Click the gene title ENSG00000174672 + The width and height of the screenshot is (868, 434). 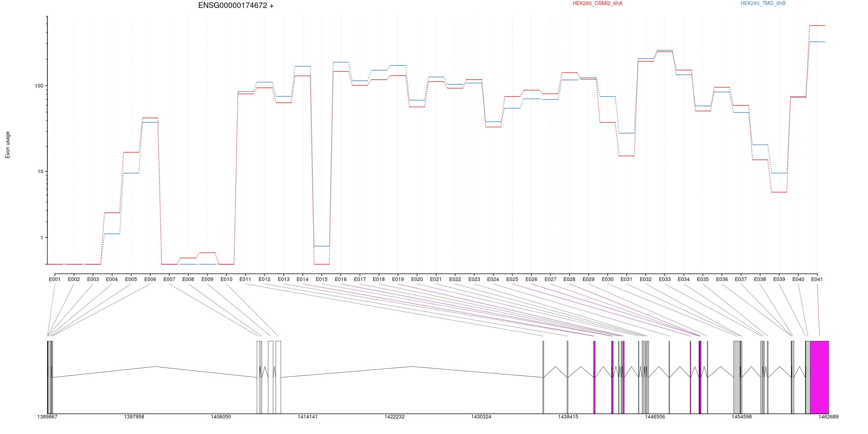coord(236,5)
